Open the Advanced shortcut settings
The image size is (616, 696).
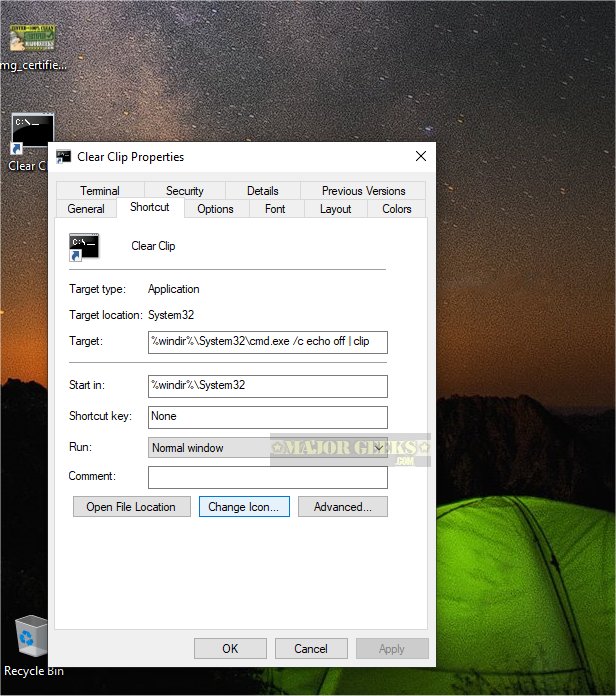[343, 507]
